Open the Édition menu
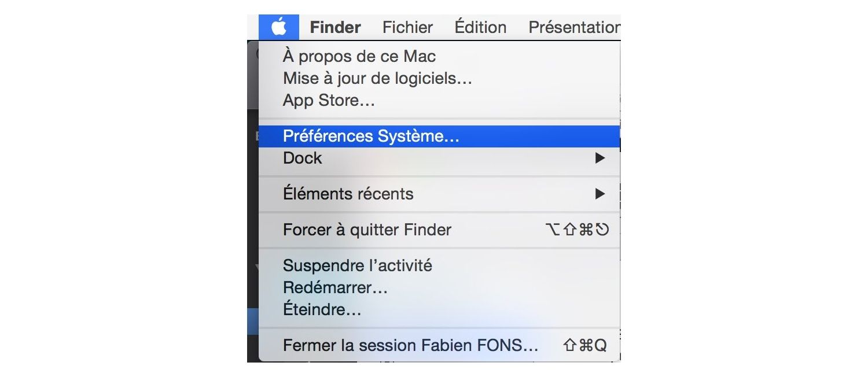The image size is (868, 377). coord(480,27)
